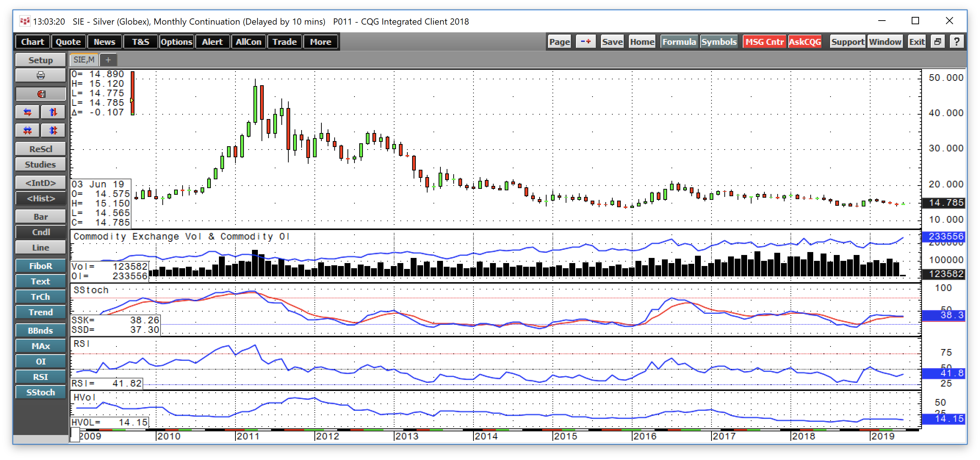Viewport: 980px width, 460px height.
Task: Click the restore windows icon in toolbar
Action: click(938, 42)
